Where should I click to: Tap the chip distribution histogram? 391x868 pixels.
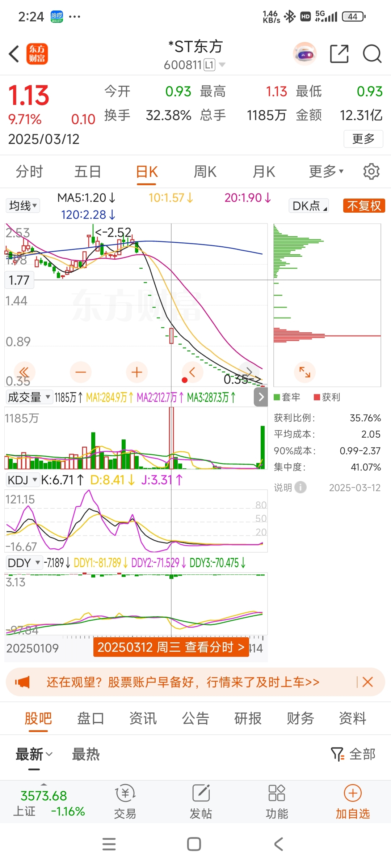tap(327, 305)
